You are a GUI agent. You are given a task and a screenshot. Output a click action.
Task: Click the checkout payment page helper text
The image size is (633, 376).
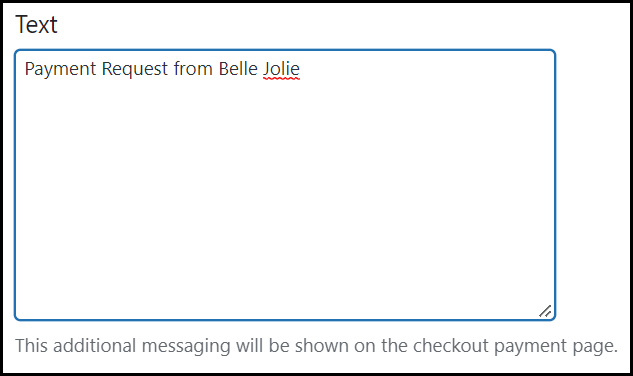(x=316, y=346)
